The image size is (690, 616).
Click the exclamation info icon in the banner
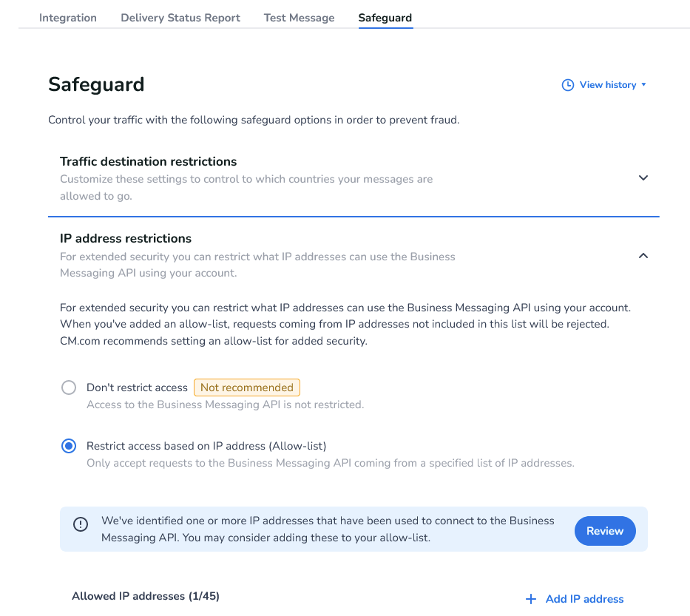pos(81,524)
